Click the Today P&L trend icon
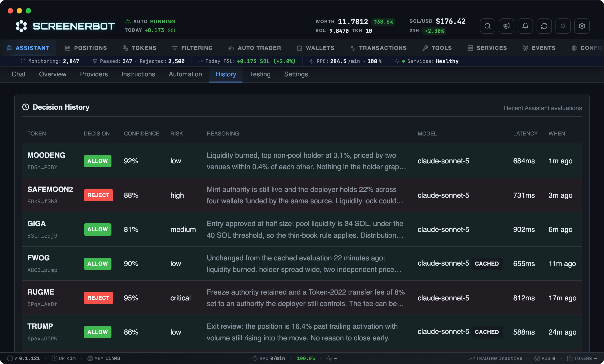The image size is (604, 364). pyautogui.click(x=200, y=61)
